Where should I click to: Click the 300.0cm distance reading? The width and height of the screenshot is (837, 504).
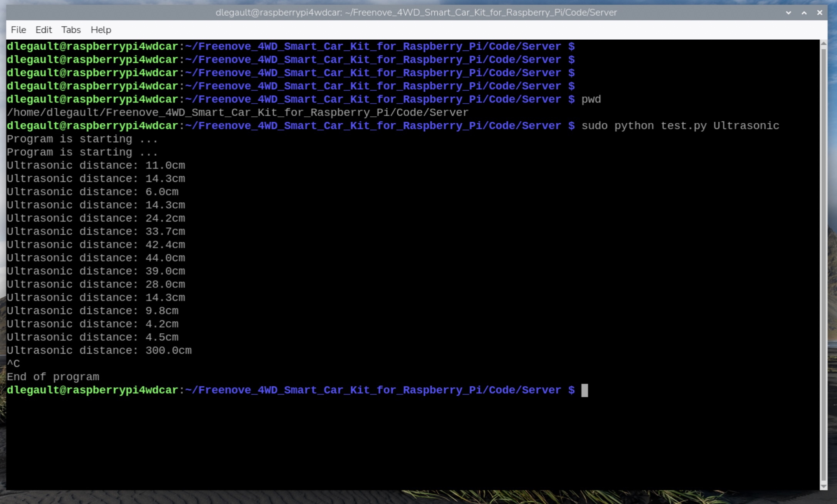(x=168, y=351)
